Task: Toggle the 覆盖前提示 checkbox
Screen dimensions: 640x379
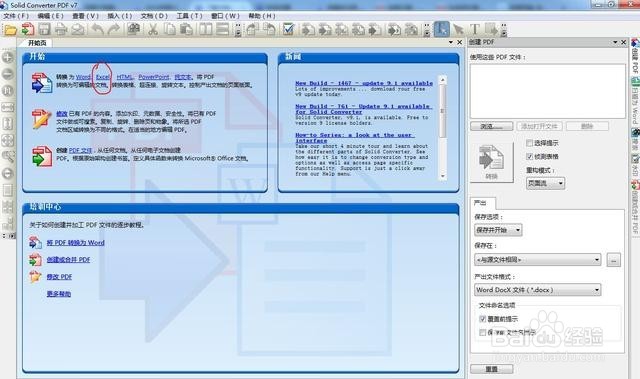Action: point(482,319)
